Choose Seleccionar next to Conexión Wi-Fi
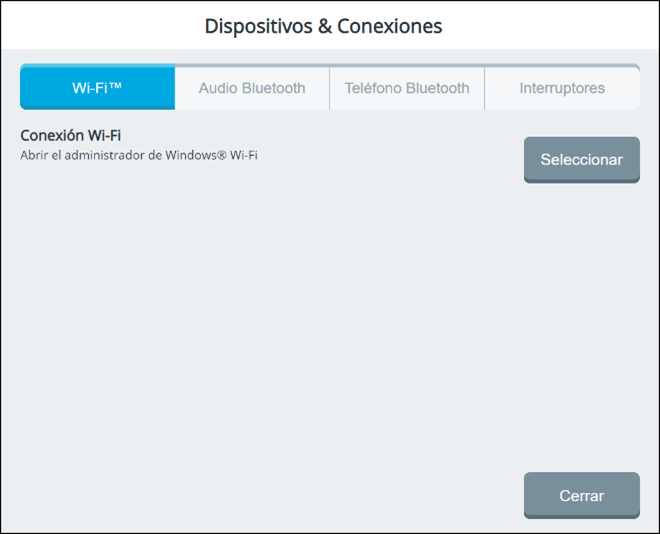Image resolution: width=660 pixels, height=534 pixels. pos(581,159)
